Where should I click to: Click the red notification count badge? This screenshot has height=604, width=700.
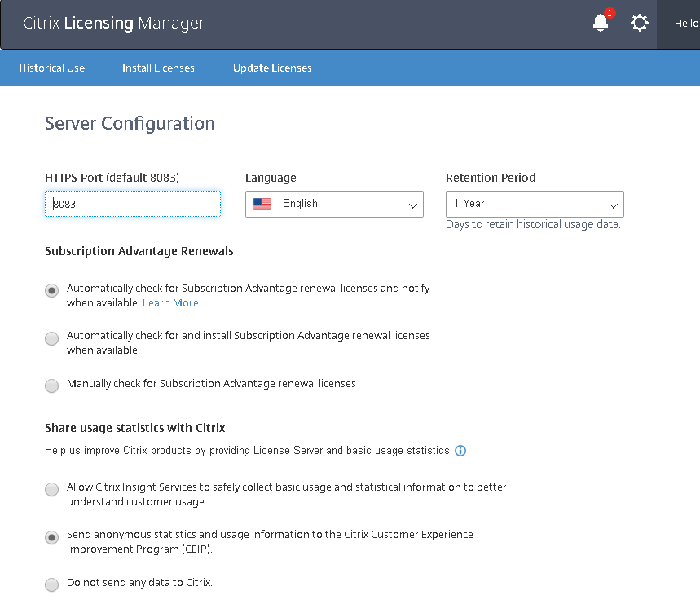(x=610, y=13)
